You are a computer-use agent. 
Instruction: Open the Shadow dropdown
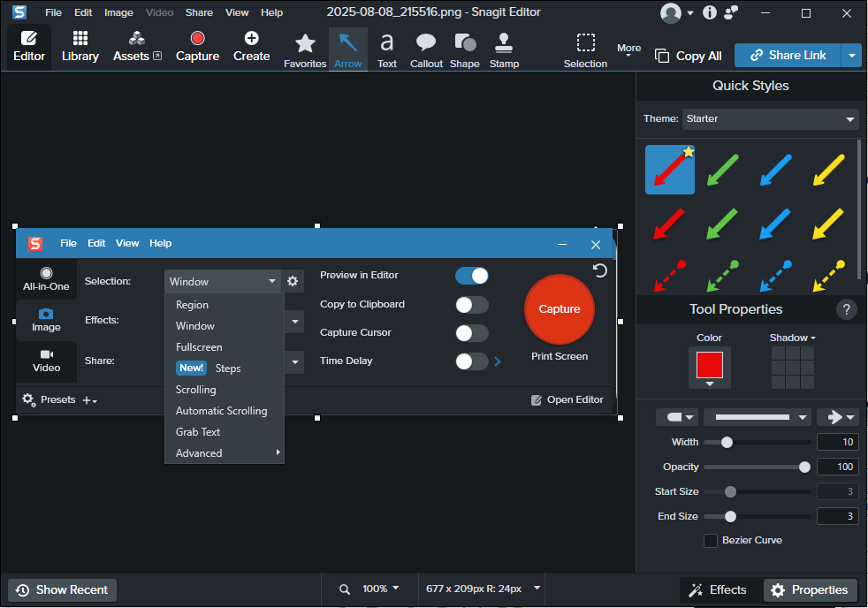(x=792, y=338)
